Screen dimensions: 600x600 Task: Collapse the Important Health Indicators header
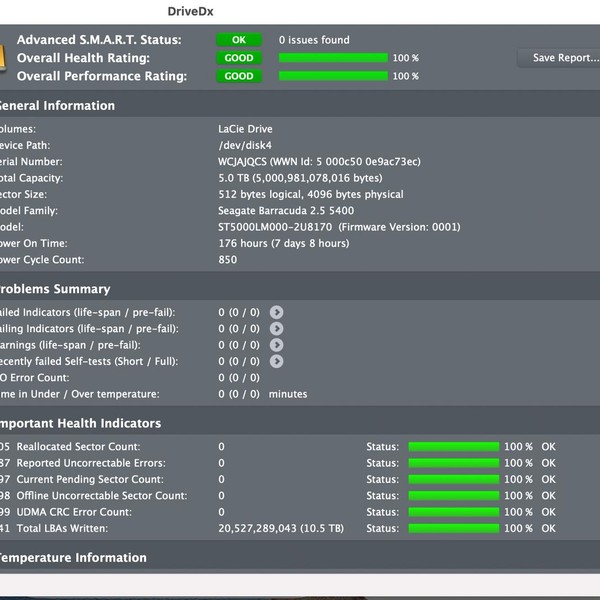coord(80,424)
